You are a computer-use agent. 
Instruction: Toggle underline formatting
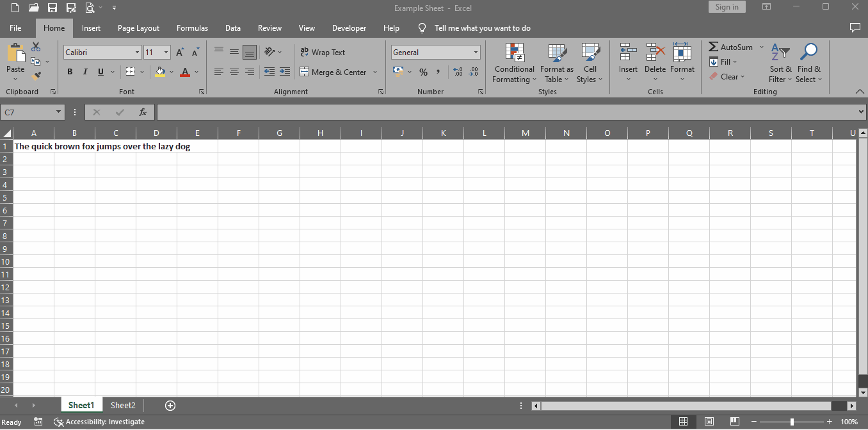(x=100, y=72)
